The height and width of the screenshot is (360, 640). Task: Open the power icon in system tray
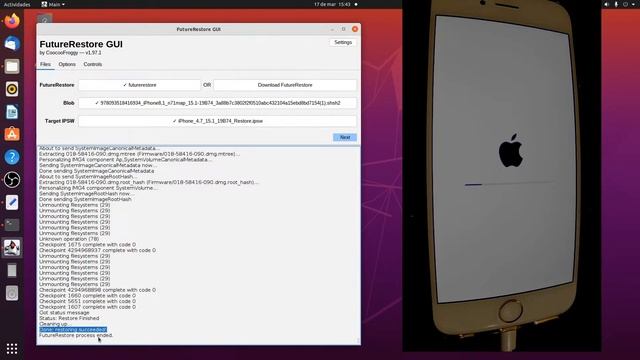(x=625, y=4)
